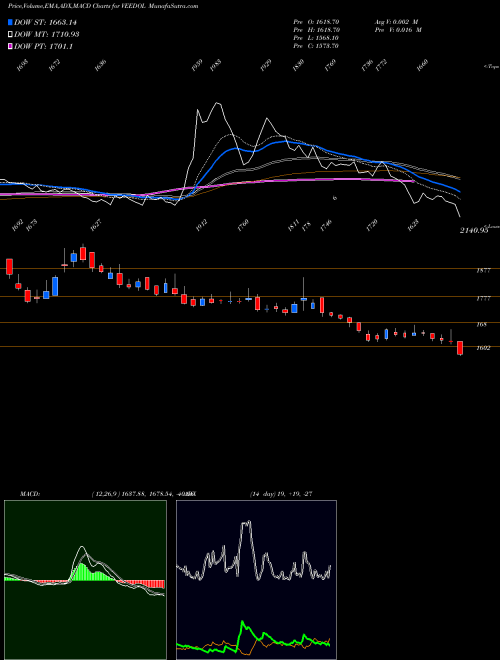500x660 pixels.
Task: Click the 1929 top price label
Action: pos(266,65)
